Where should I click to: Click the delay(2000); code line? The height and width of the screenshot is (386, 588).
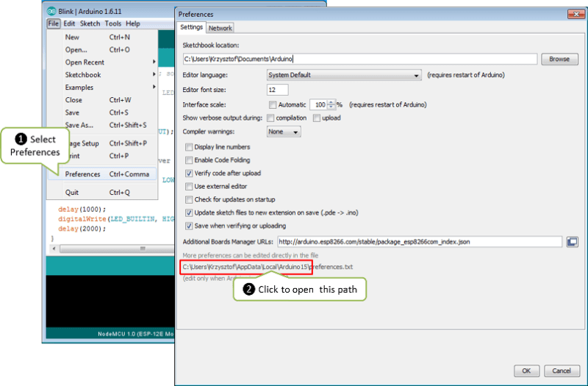tap(82, 229)
